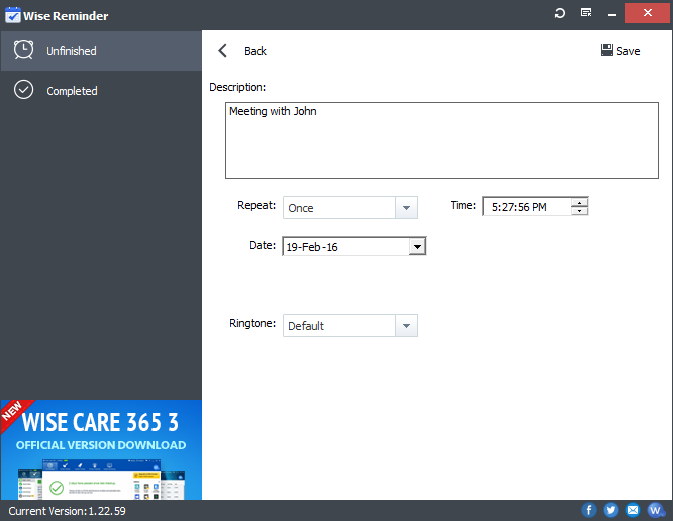Viewport: 673px width, 521px height.
Task: Decrease time with down spinner arrow
Action: pyautogui.click(x=579, y=211)
